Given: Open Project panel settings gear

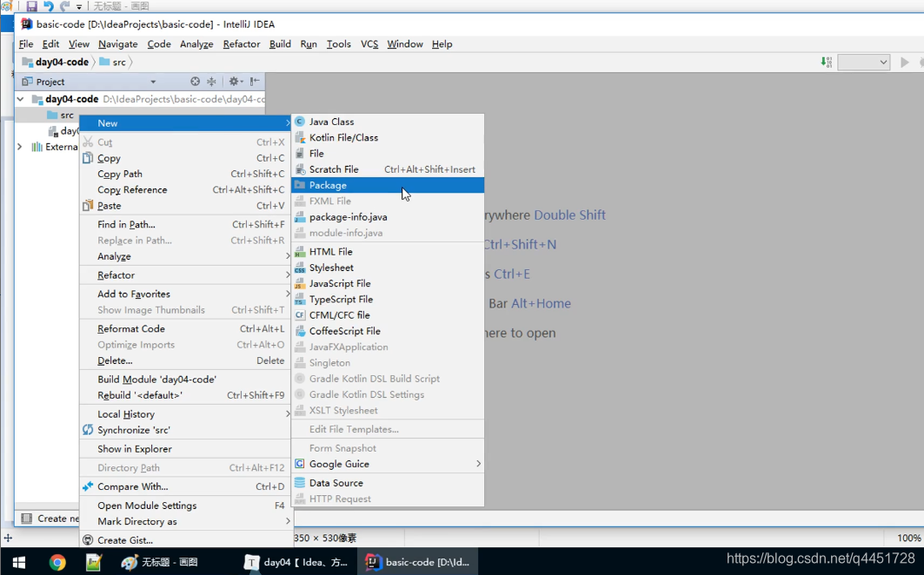Looking at the screenshot, I should click(x=236, y=82).
